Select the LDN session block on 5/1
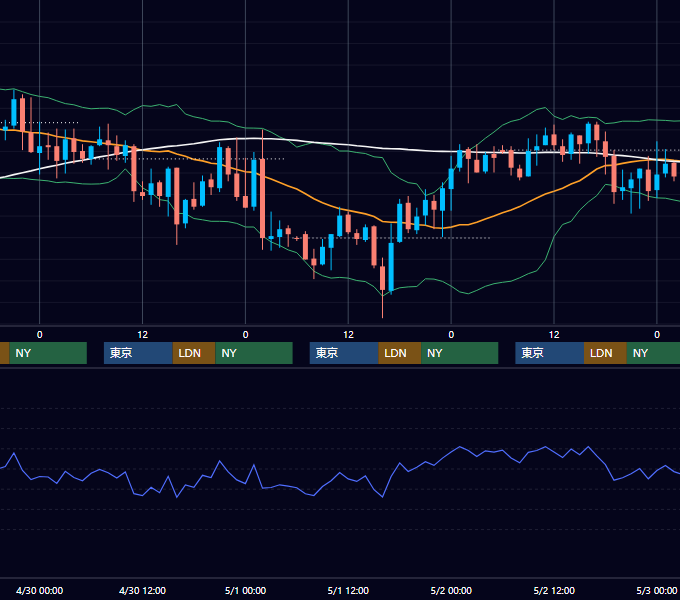Screen dimensions: 680x600 [x=399, y=353]
